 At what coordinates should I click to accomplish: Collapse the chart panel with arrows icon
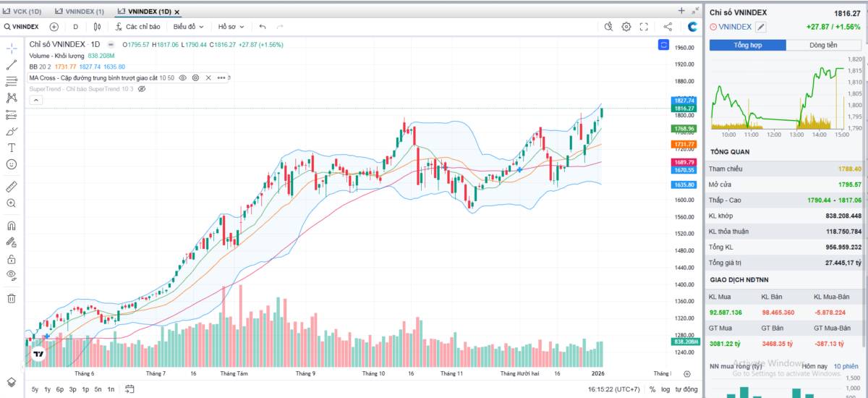(694, 11)
